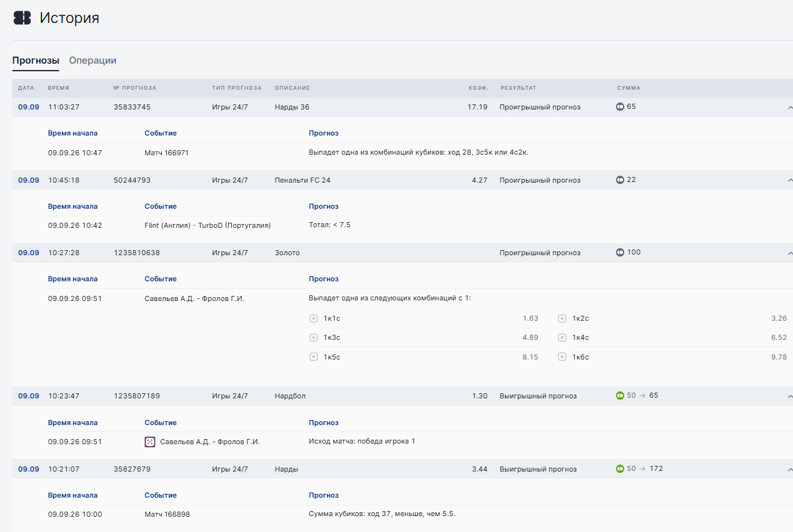Click the coin icon beside sum 100 in Золото row

[620, 253]
